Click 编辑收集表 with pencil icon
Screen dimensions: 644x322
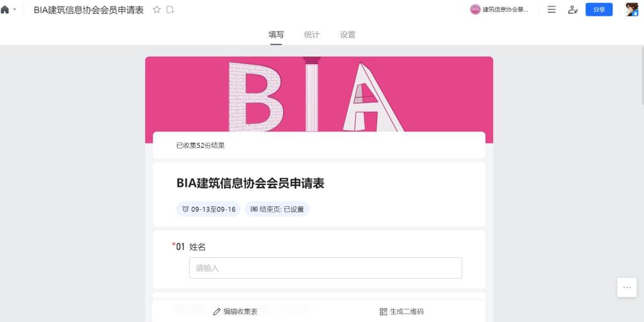tap(235, 312)
